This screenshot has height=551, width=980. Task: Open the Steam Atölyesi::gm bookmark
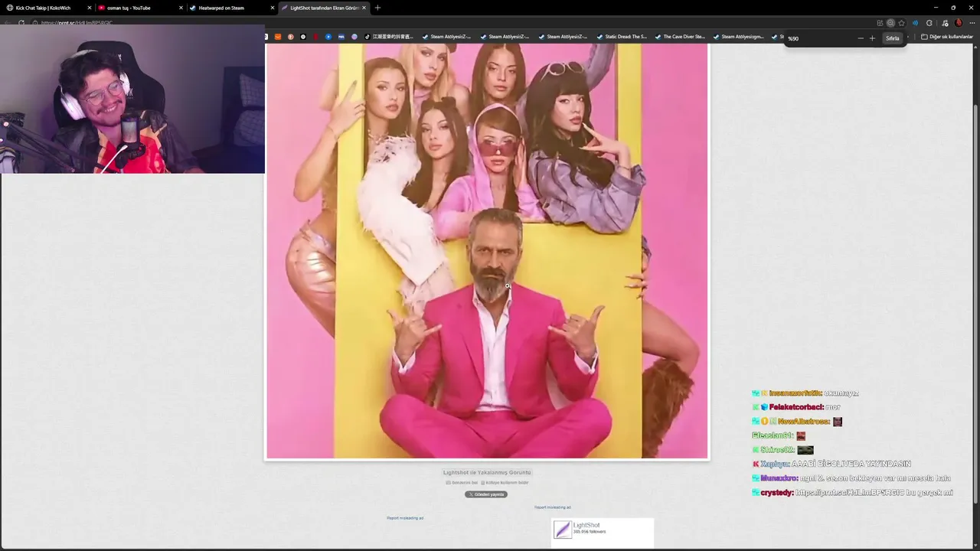738,37
